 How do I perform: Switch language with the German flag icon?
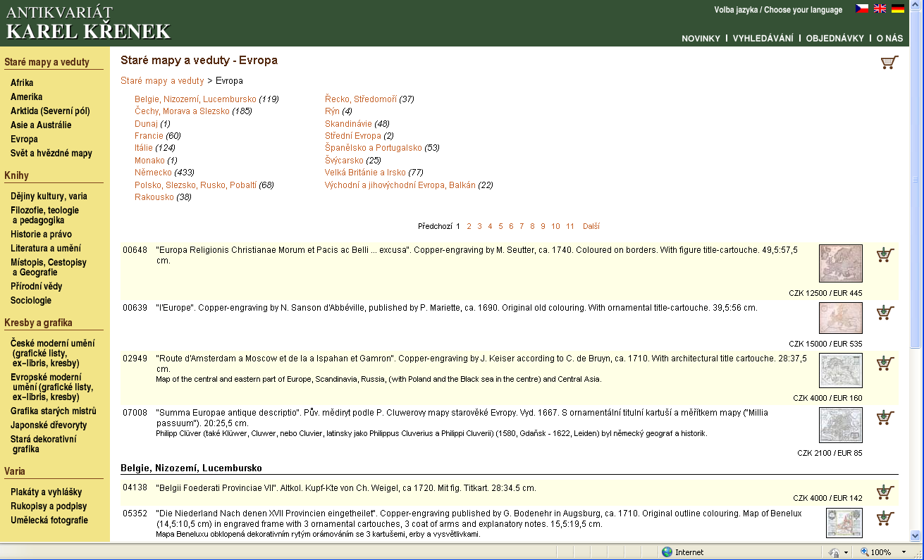click(898, 8)
